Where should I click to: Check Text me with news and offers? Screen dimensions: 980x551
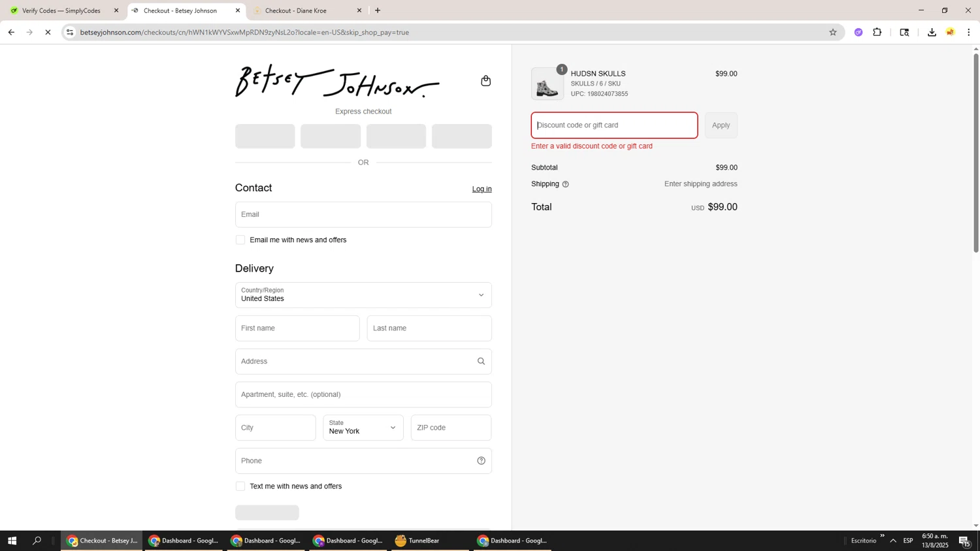pyautogui.click(x=240, y=486)
